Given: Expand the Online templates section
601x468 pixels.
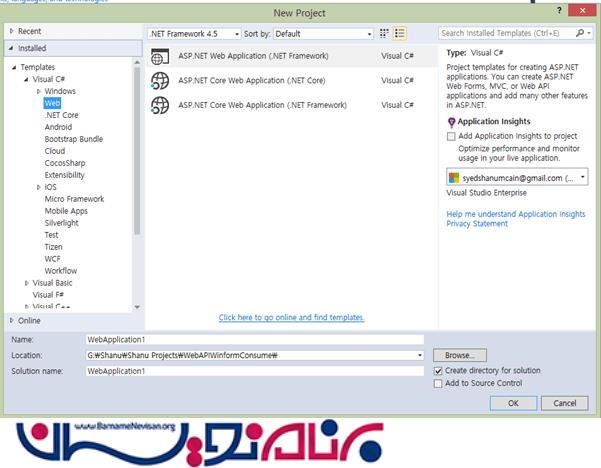Looking at the screenshot, I should pyautogui.click(x=12, y=320).
